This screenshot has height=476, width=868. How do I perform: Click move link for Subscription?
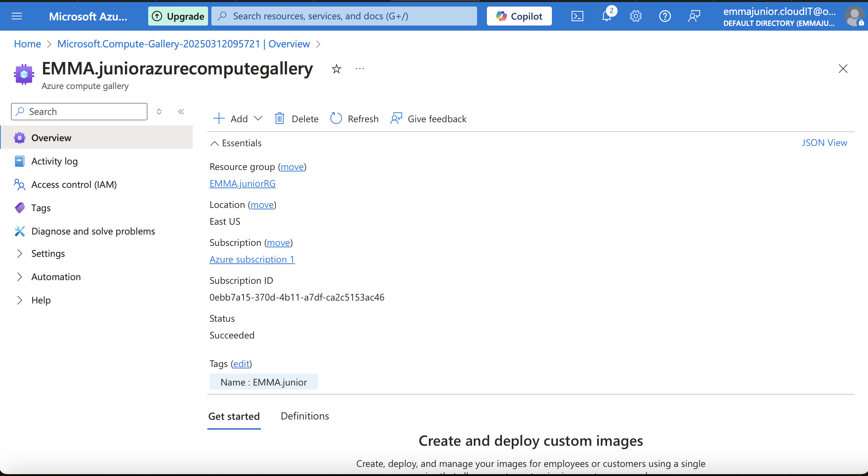tap(279, 243)
